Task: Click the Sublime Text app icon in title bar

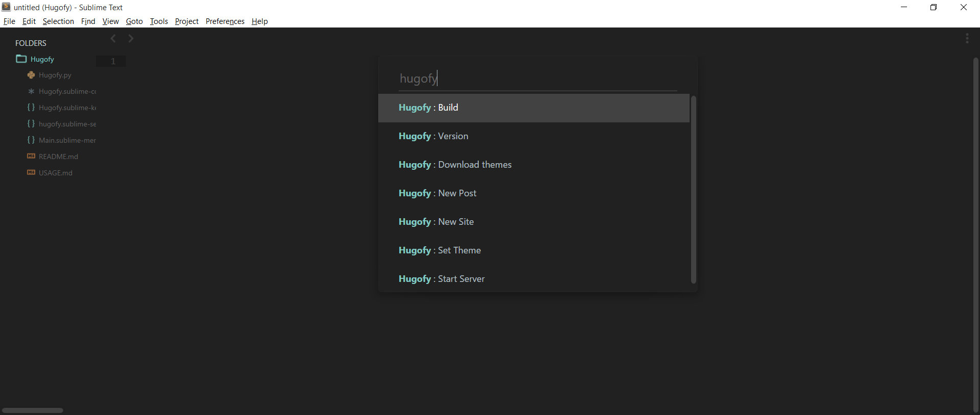Action: click(6, 7)
